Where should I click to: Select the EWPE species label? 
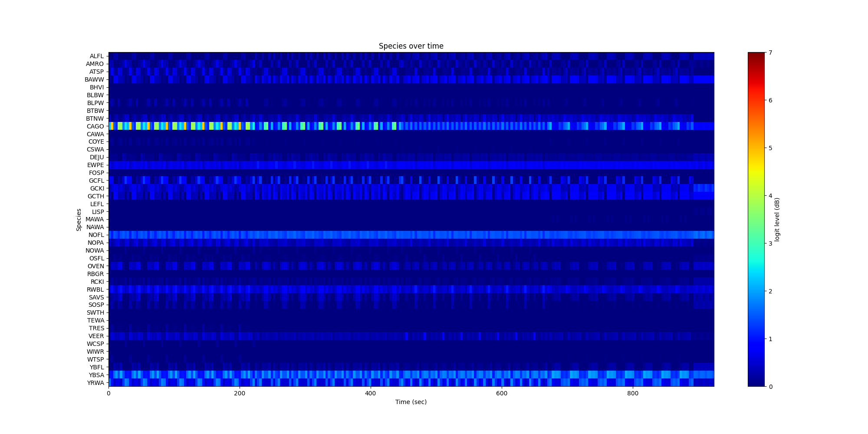(x=95, y=165)
